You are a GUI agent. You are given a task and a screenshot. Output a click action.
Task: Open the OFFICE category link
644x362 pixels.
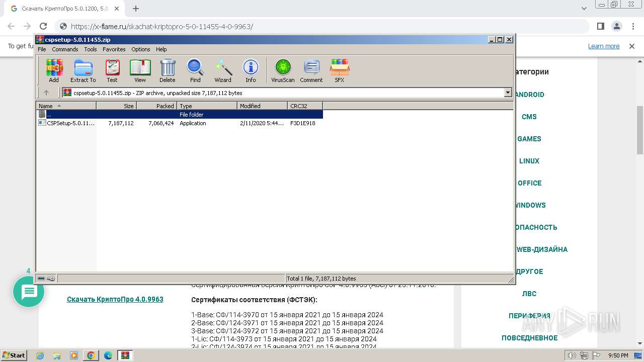[530, 183]
